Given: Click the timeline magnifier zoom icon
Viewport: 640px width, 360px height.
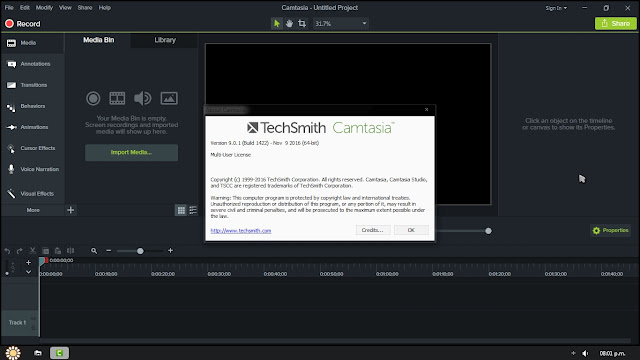Looking at the screenshot, I should coord(94,251).
